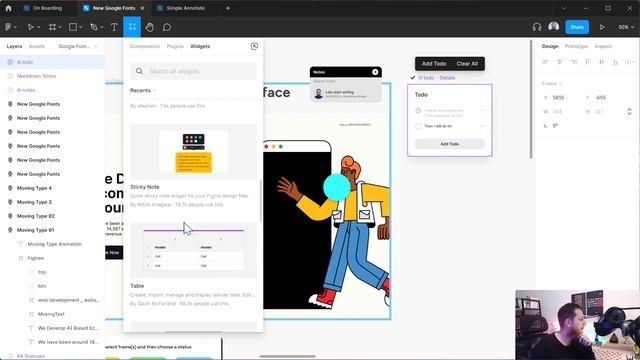This screenshot has height=360, width=640.
Task: Switch to the Prototype tab
Action: pos(576,46)
